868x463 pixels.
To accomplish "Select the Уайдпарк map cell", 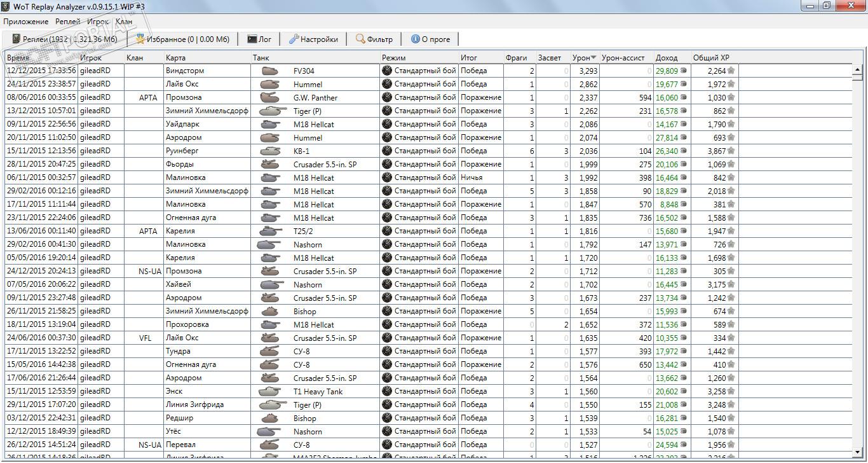I will [207, 125].
